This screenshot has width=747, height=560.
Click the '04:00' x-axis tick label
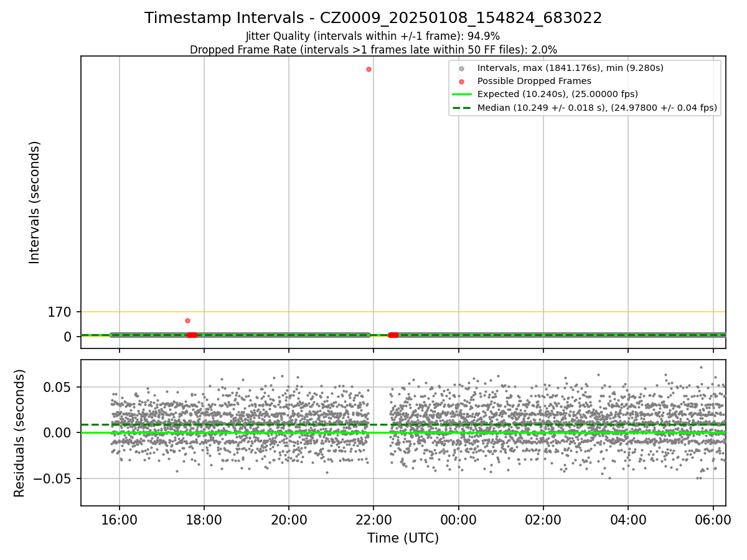pos(628,519)
